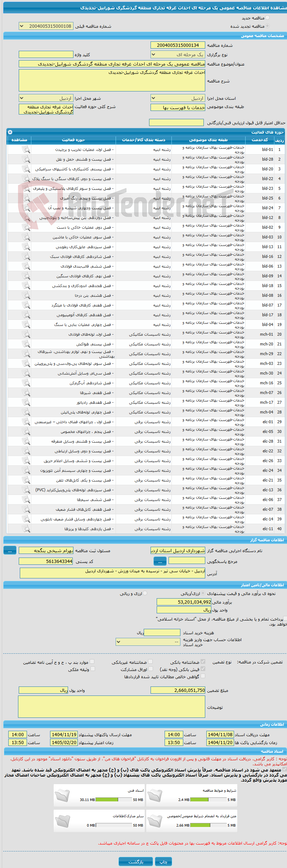The image size is (287, 868).
Task: Toggle the فیش بانکی (وجه نقد) checkbox
Action: [x=203, y=669]
